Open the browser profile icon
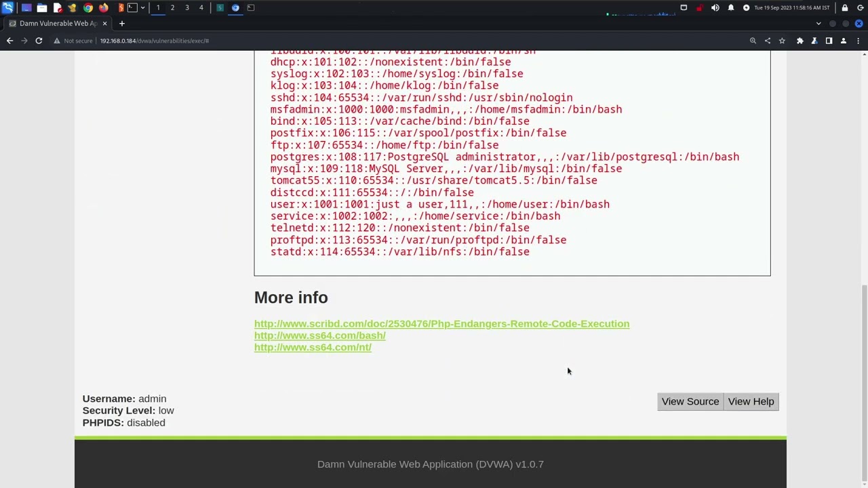This screenshot has width=868, height=488. click(844, 41)
